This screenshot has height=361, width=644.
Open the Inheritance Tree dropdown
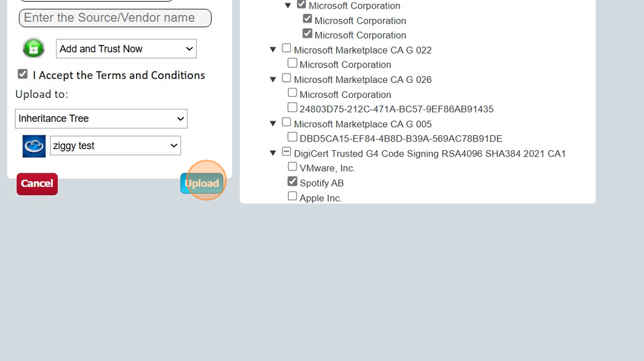101,119
